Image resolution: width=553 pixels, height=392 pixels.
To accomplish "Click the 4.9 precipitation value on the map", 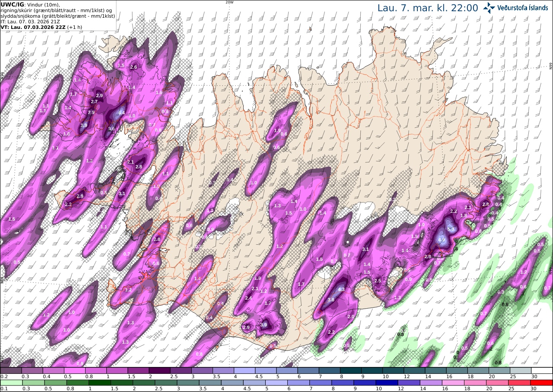I will click(442, 240).
